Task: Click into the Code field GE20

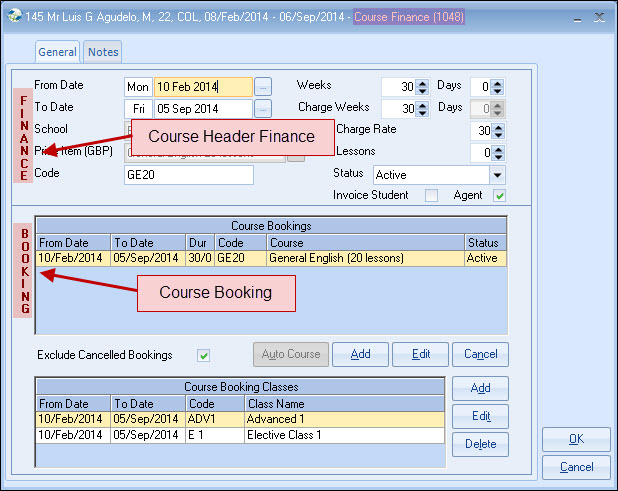Action: tap(188, 175)
